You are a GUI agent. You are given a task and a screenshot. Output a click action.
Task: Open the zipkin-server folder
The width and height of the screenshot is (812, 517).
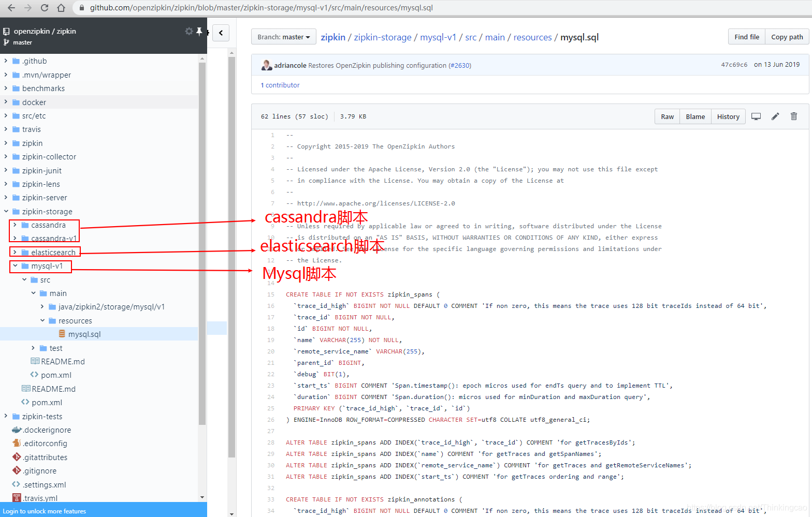point(45,198)
